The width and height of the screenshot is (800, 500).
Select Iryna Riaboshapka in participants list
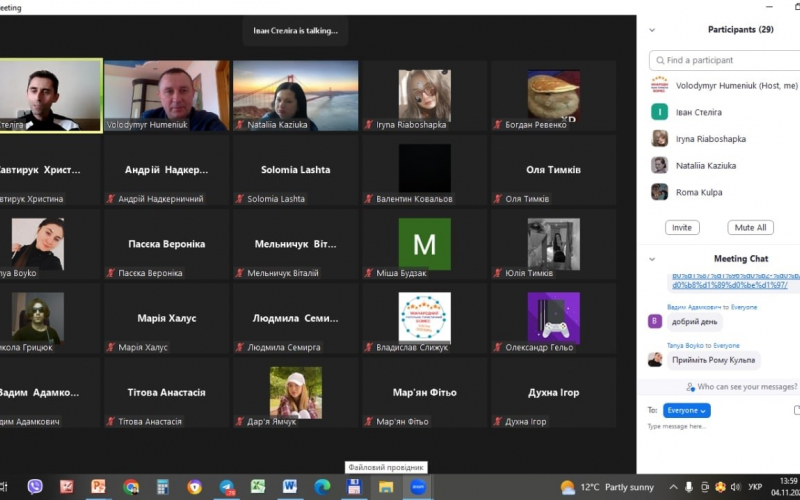click(x=724, y=139)
